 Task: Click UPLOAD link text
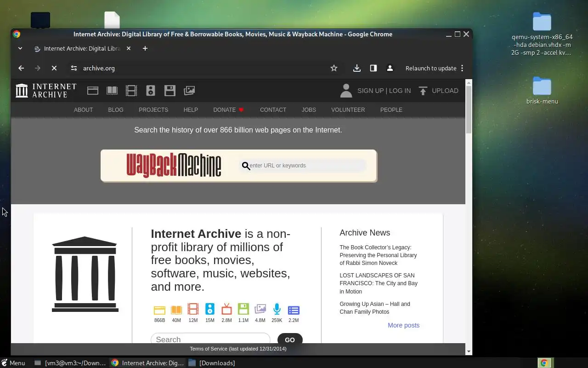445,91
